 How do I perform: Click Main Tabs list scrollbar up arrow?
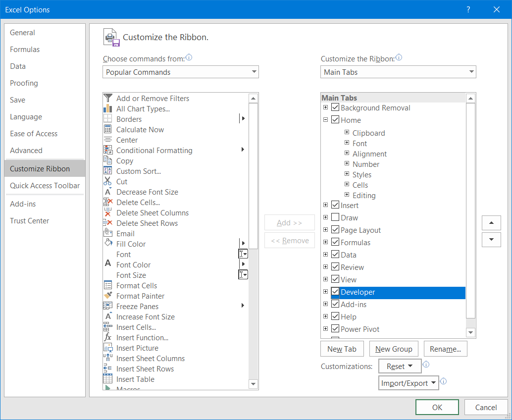(x=470, y=98)
